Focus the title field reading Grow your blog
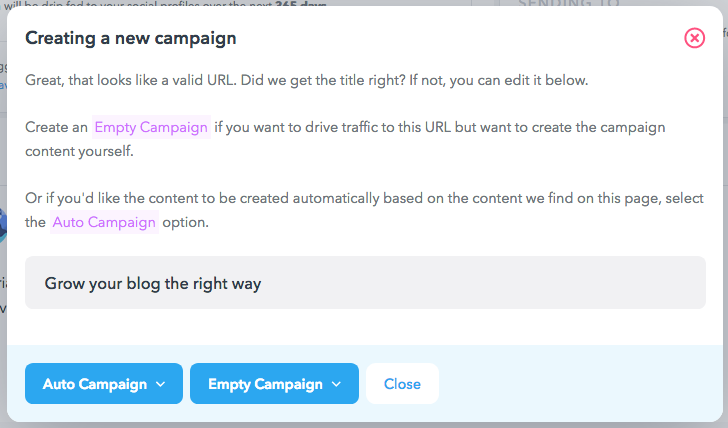This screenshot has height=428, width=728. point(365,282)
